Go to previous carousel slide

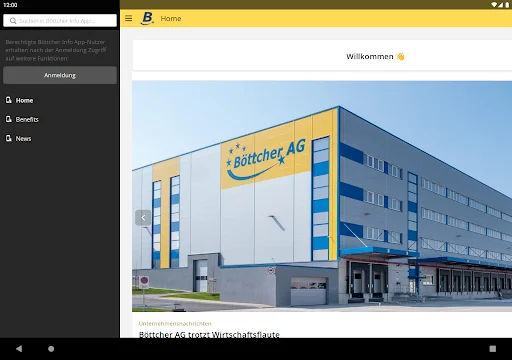click(143, 218)
